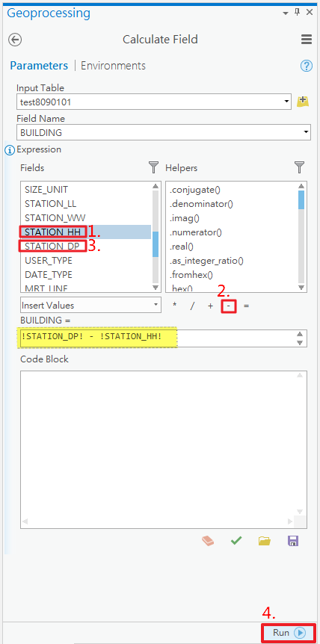Import expression using folder icon
Viewport: 320px width, 644px height.
click(x=265, y=540)
